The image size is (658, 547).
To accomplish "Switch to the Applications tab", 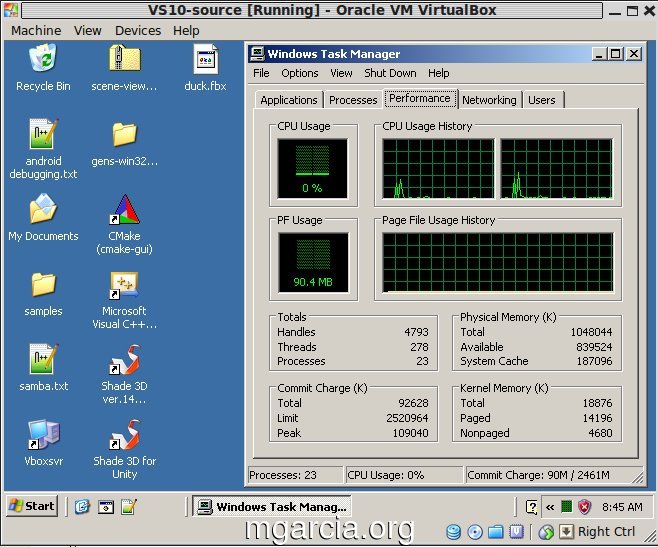I will point(289,100).
